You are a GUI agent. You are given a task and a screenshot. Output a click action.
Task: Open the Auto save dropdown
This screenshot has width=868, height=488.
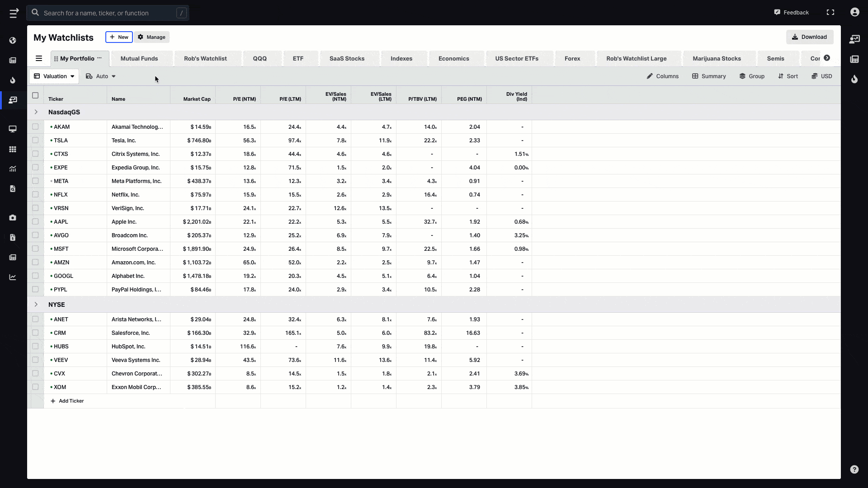[101, 76]
